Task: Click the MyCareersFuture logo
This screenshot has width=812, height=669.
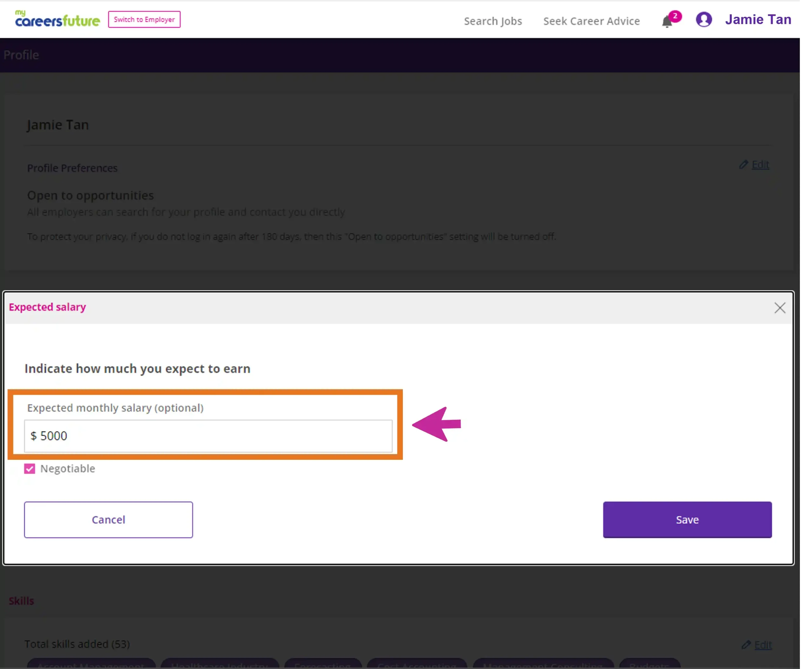Action: tap(57, 19)
